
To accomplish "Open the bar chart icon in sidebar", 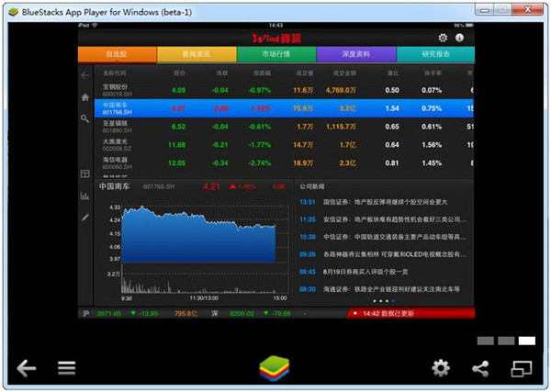I will 85,196.
